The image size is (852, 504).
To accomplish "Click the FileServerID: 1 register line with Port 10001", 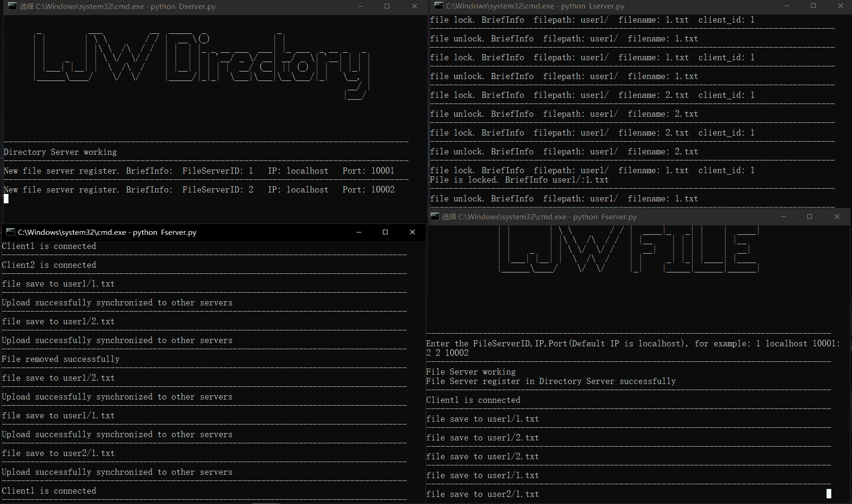I will 199,171.
